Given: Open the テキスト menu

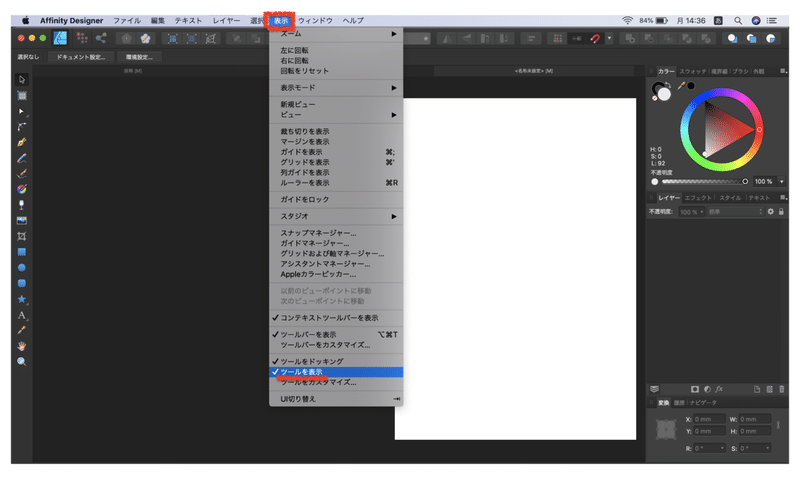Looking at the screenshot, I should click(x=188, y=20).
